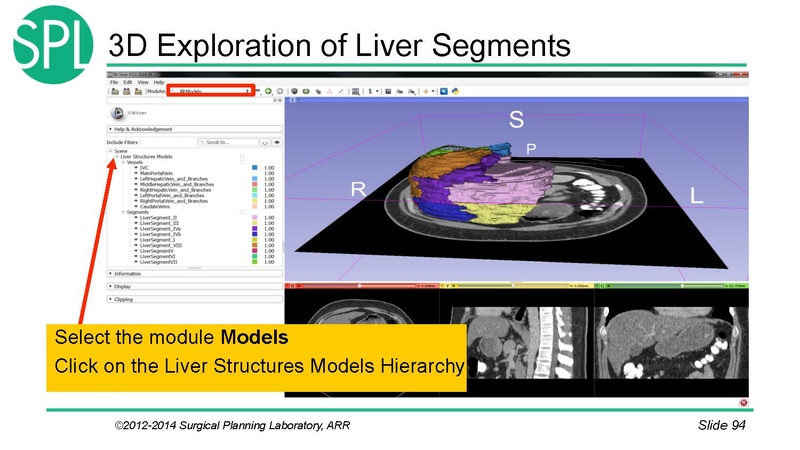
Task: Click the yellow sagittal slice offset slider
Action: [511, 286]
